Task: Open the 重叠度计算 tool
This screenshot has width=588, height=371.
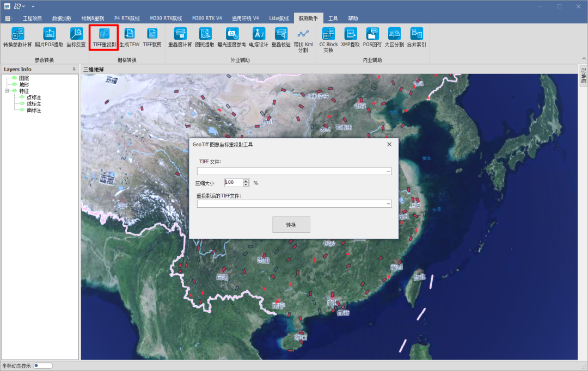Action: (x=180, y=38)
